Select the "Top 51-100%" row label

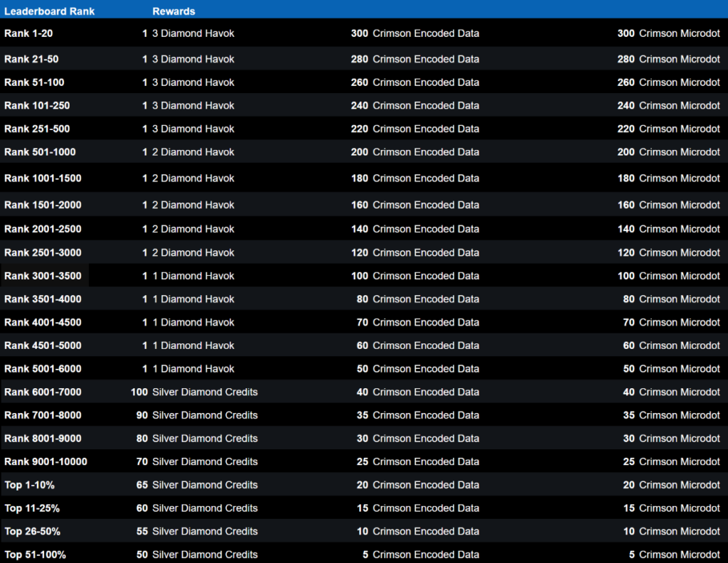(x=35, y=554)
